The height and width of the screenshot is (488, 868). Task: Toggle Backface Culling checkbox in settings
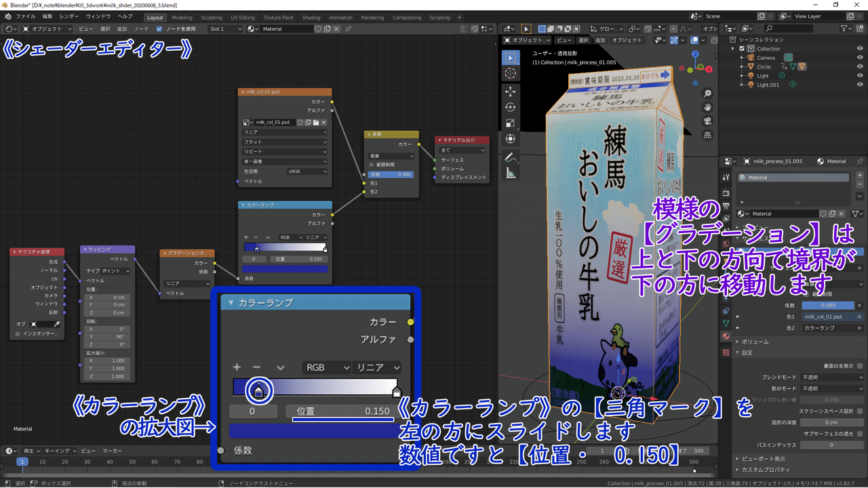point(860,366)
